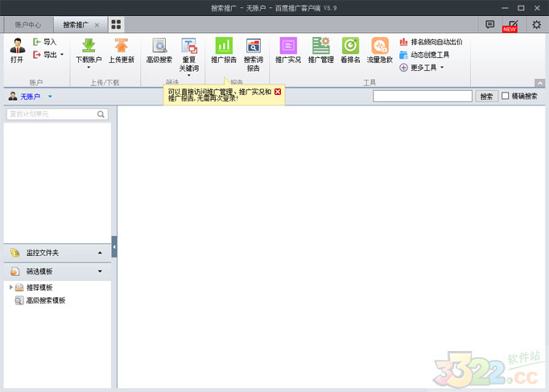The width and height of the screenshot is (549, 392).
Task: Focus the top search input field
Action: pos(423,96)
